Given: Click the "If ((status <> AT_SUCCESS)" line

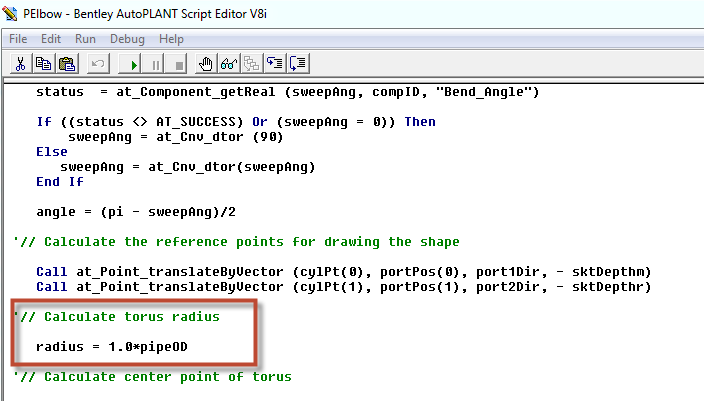Looking at the screenshot, I should 236,122.
